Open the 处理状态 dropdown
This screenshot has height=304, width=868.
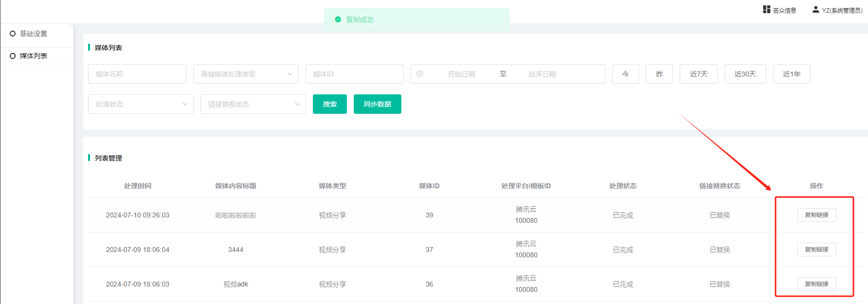tap(141, 104)
